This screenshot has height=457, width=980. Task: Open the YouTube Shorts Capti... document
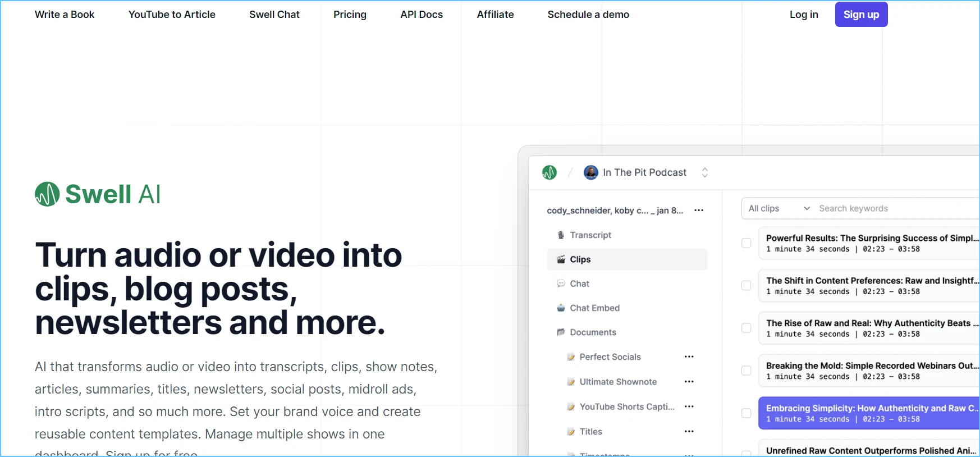[627, 406]
